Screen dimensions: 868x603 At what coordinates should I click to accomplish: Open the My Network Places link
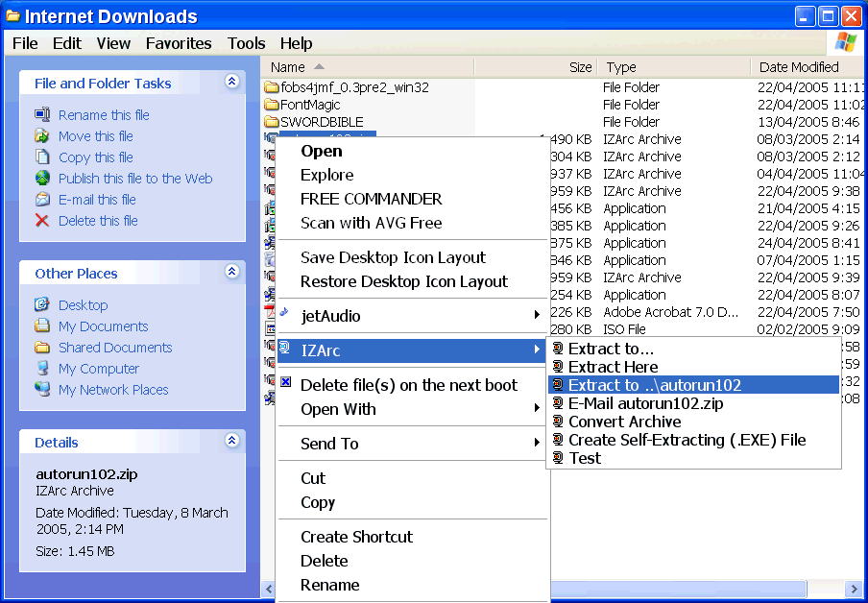[x=113, y=390]
